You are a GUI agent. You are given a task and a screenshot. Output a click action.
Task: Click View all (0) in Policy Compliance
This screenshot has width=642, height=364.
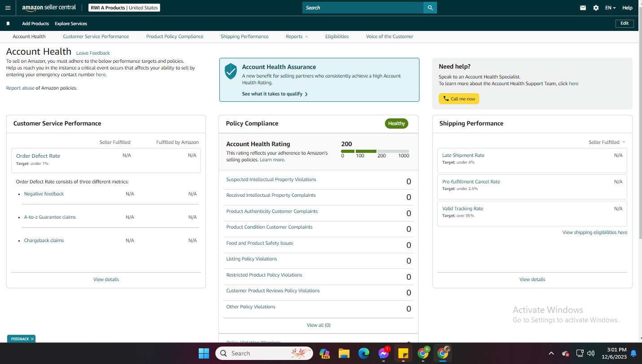(319, 325)
